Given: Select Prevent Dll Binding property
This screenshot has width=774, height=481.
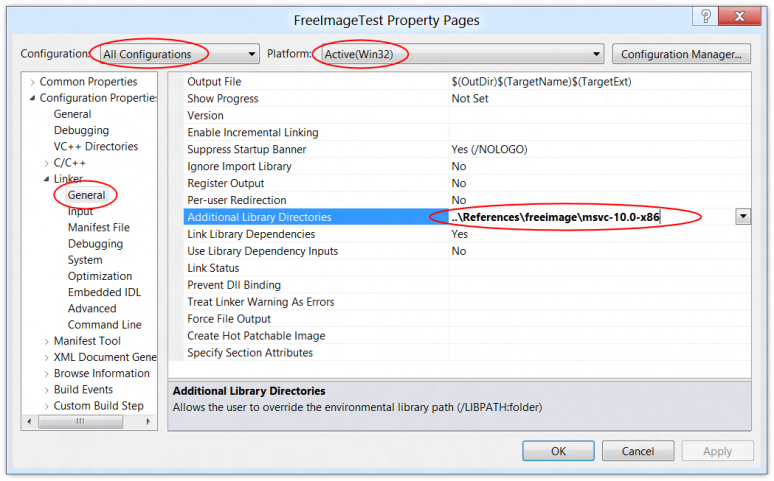Looking at the screenshot, I should (x=467, y=285).
